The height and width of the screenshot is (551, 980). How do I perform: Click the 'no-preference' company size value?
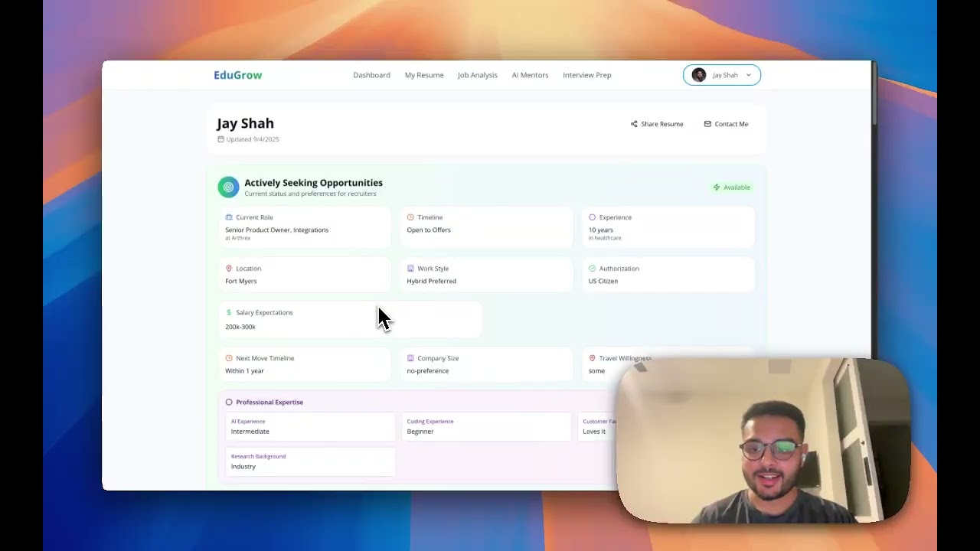coord(428,370)
